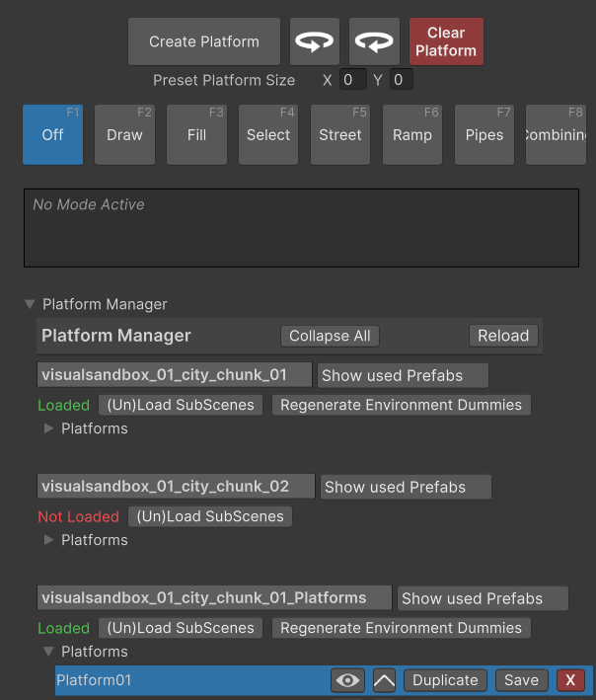Image resolution: width=596 pixels, height=700 pixels.
Task: Click the Create Platform button
Action: coord(204,42)
